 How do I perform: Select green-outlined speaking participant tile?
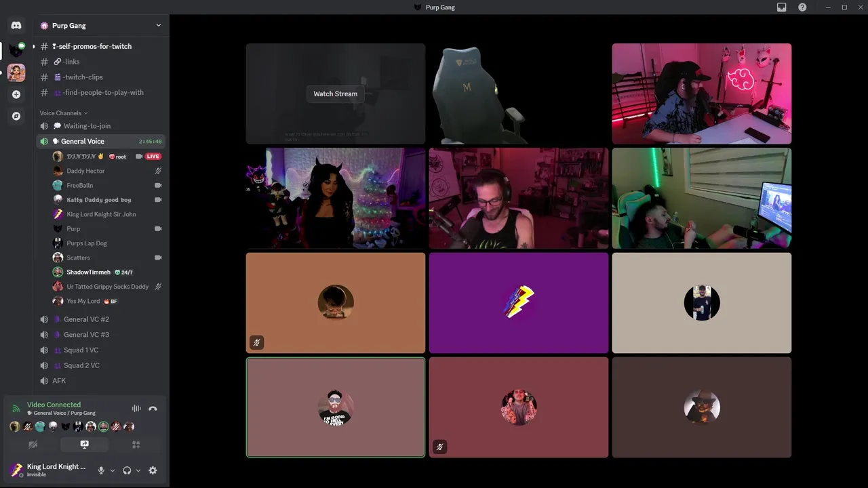[x=336, y=407]
